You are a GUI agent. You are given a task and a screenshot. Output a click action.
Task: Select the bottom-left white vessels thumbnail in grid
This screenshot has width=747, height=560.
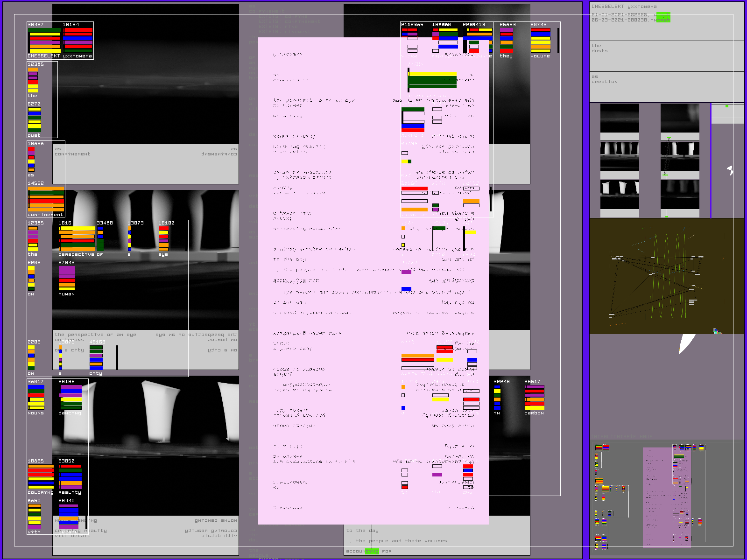tap(620, 194)
